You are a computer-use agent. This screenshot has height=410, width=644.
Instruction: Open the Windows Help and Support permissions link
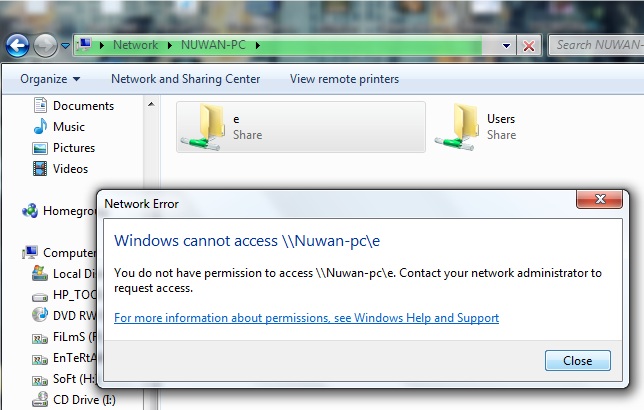coord(306,318)
